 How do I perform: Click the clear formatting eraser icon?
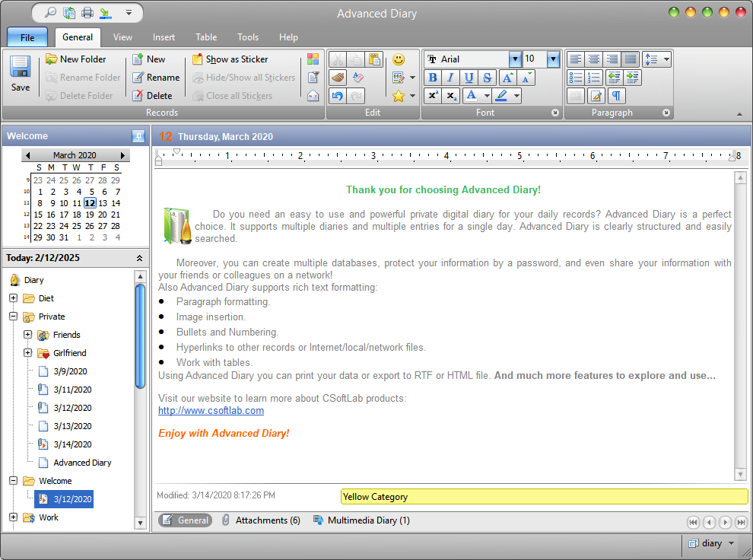(357, 78)
